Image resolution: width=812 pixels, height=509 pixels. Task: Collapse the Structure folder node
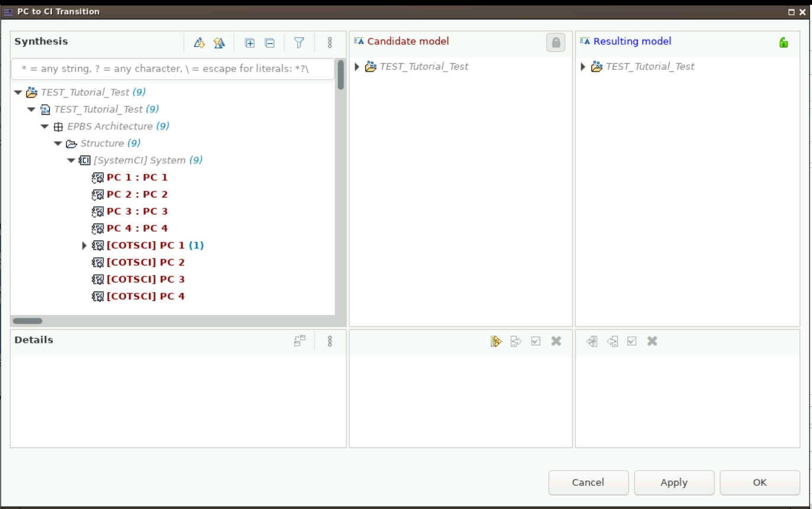(58, 144)
